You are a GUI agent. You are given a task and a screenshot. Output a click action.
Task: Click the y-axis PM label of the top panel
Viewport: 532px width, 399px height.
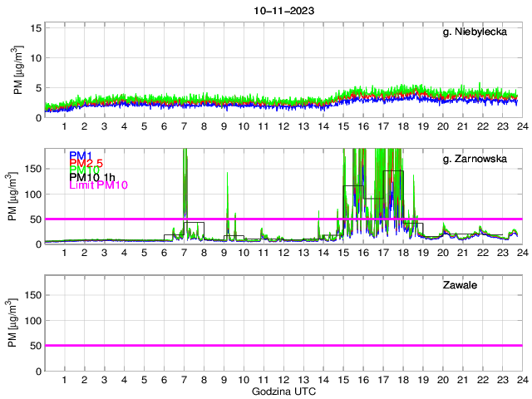(x=18, y=71)
